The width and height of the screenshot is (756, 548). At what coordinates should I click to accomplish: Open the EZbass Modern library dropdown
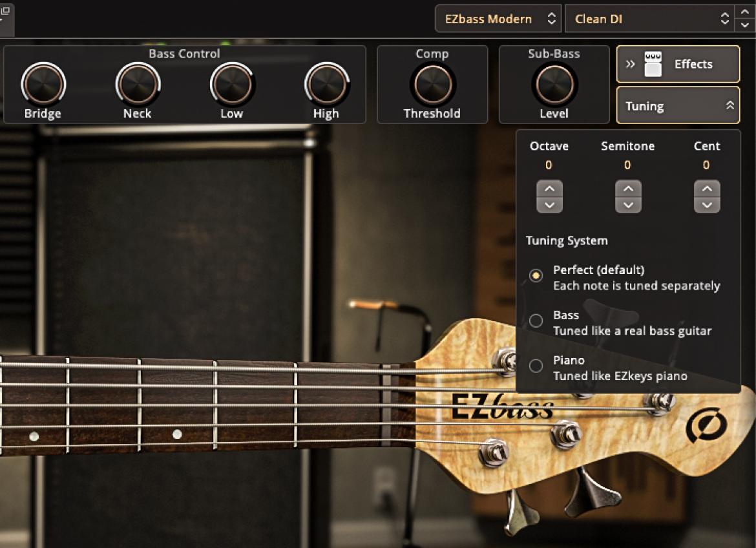tap(498, 19)
